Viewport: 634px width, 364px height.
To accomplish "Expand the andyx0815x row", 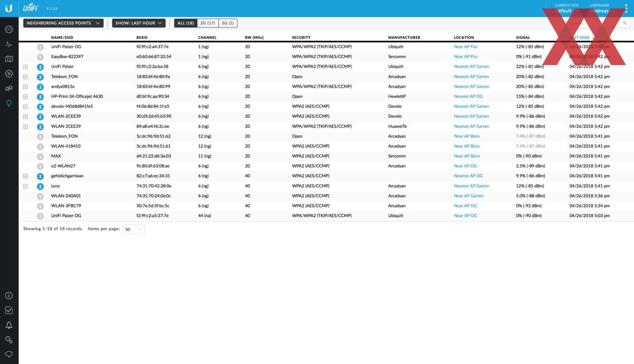I will click(26, 87).
